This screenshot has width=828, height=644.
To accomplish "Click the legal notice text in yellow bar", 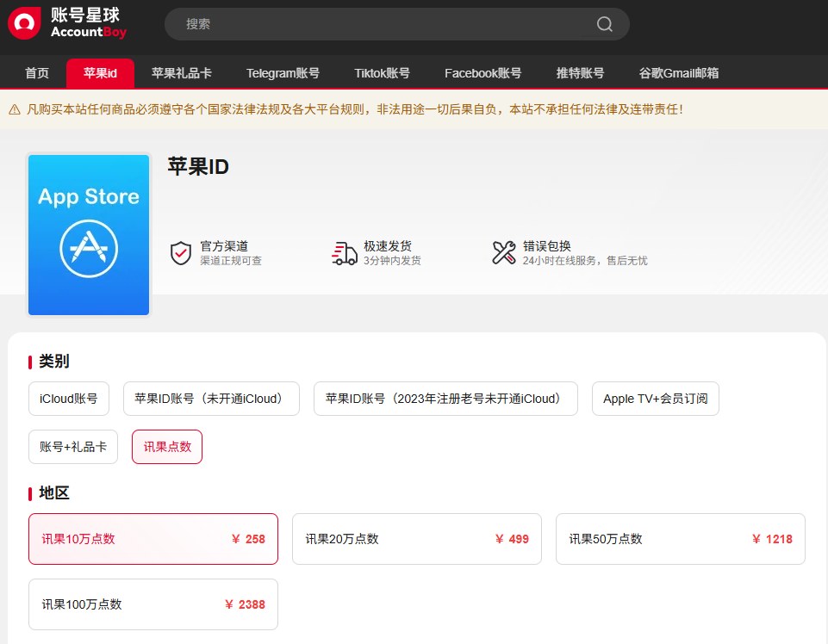I will click(355, 109).
